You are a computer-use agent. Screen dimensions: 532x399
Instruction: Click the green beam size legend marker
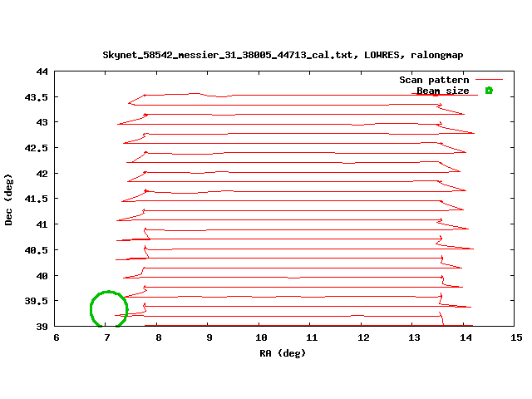point(489,91)
